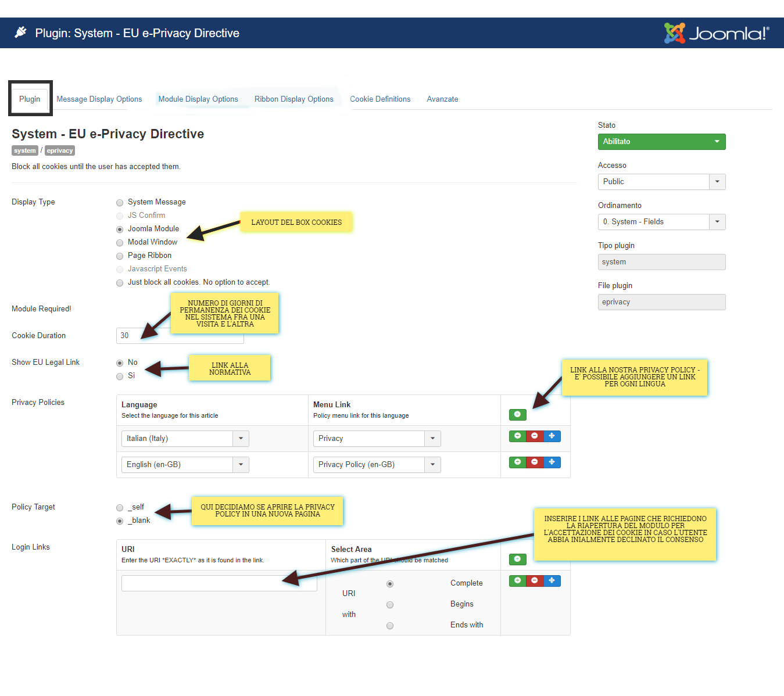This screenshot has height=696, width=784.
Task: Add a new Privacy Policies row with the header plus icon
Action: pyautogui.click(x=517, y=414)
